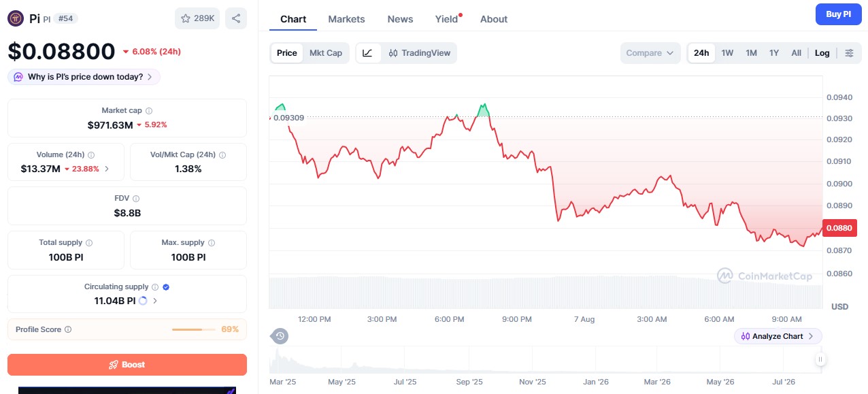Expand Circulating supply details chevron
This screenshot has height=394, width=868.
[x=155, y=300]
